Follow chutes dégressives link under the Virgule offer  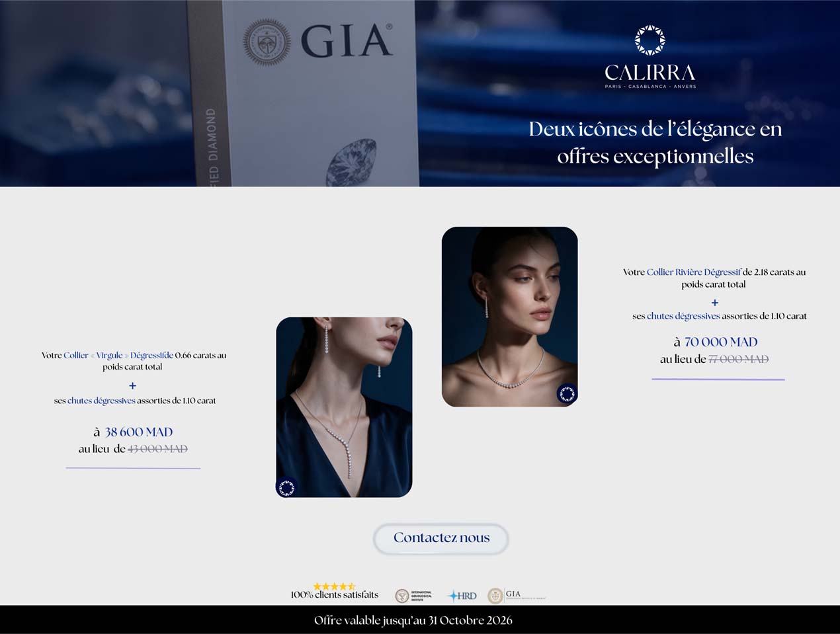tap(101, 401)
